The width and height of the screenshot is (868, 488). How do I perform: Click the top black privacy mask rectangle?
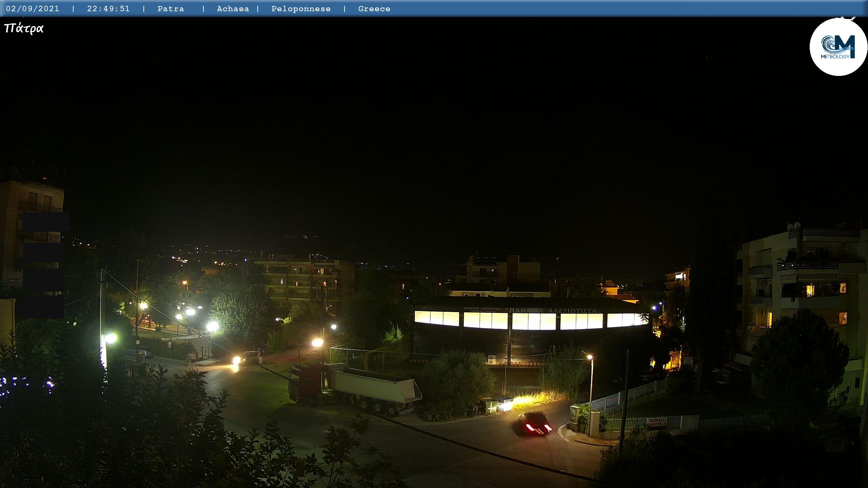[45, 222]
